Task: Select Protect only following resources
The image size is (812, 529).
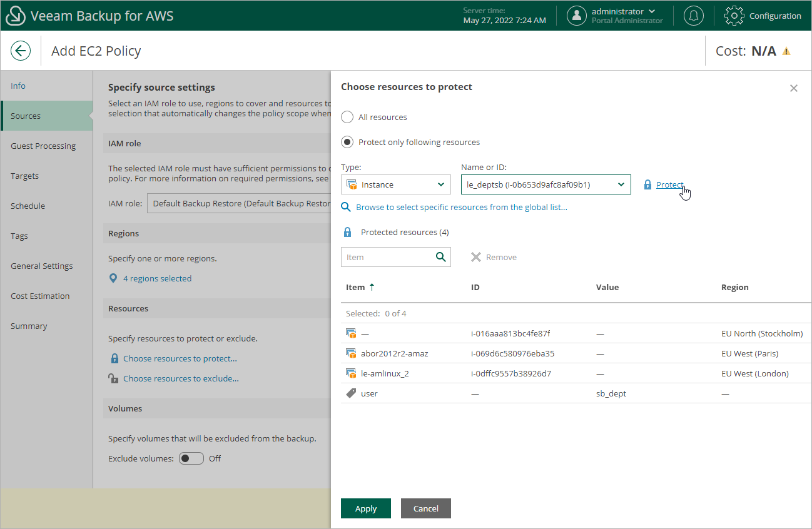Action: pyautogui.click(x=347, y=142)
